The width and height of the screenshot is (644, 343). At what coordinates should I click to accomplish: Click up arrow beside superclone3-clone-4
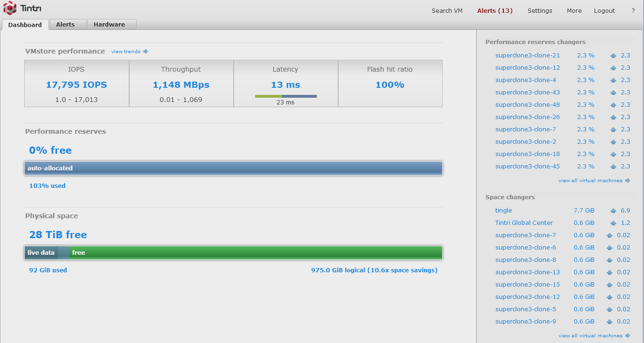(613, 80)
